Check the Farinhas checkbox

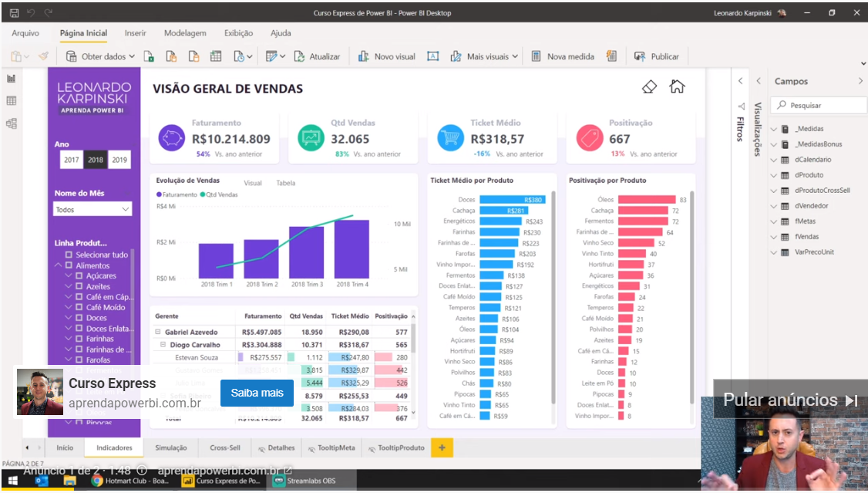[x=79, y=339]
